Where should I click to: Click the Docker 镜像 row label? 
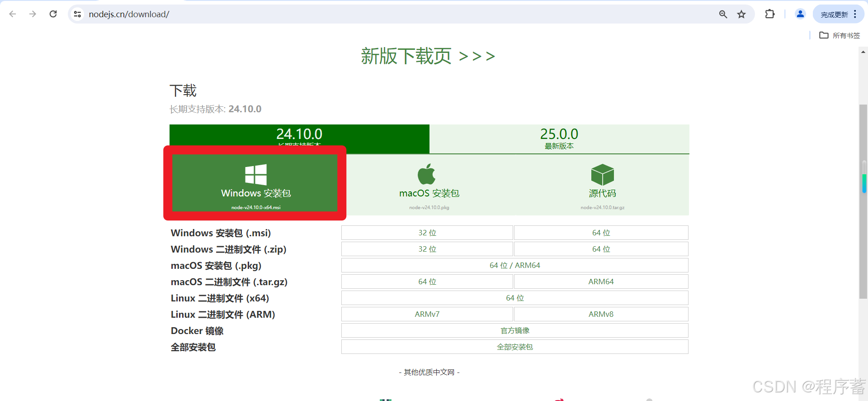(197, 331)
